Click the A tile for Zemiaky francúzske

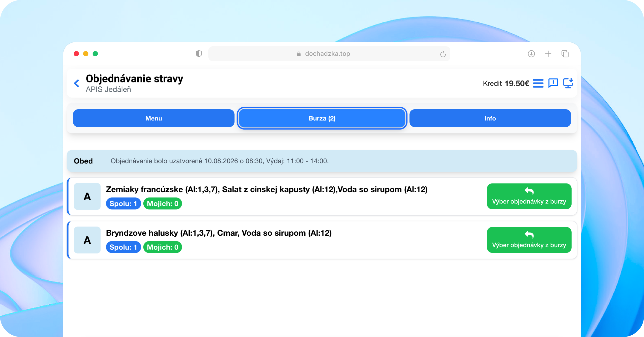coord(87,196)
